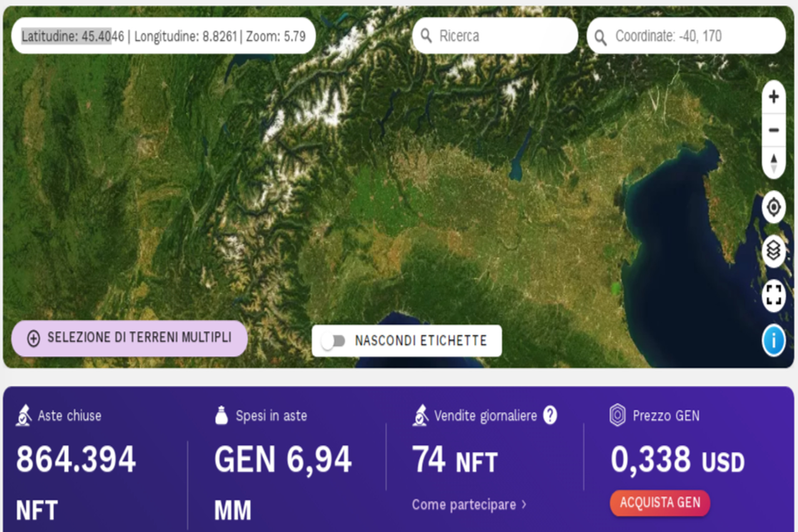
Task: Click the magnifier in Coordinate field
Action: [600, 37]
